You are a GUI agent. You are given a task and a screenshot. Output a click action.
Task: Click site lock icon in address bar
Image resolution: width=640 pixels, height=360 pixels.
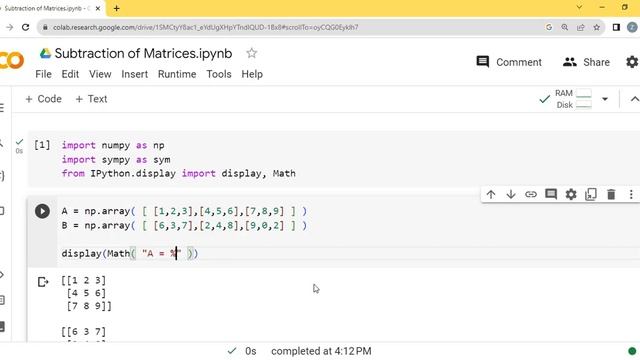point(45,27)
